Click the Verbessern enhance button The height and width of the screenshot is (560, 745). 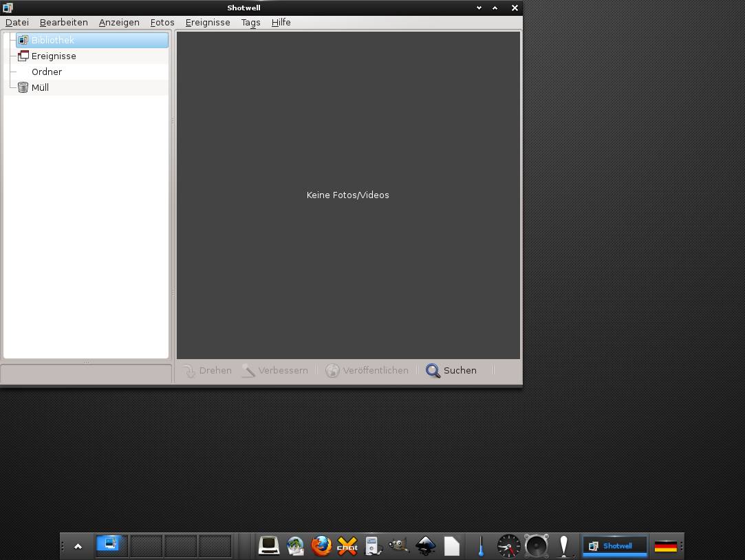click(x=275, y=371)
